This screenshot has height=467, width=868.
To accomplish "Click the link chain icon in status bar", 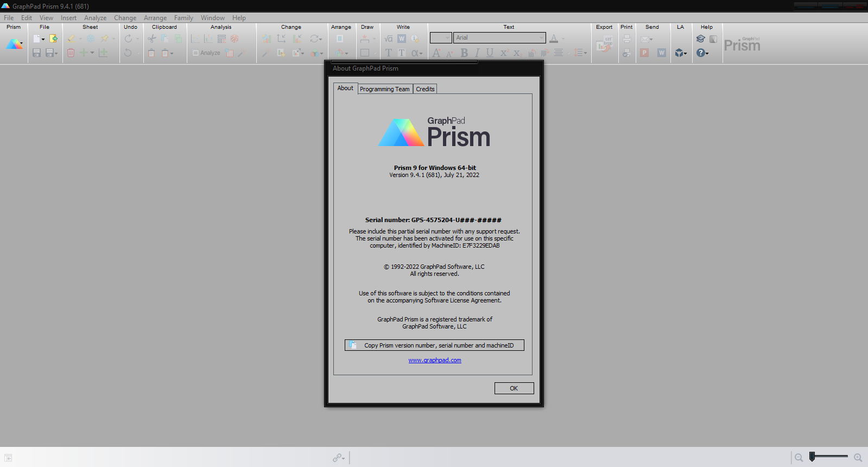I will pyautogui.click(x=337, y=458).
